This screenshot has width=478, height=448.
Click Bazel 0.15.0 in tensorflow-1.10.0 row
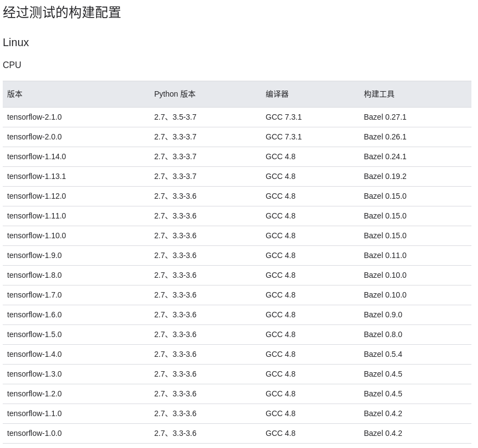[x=385, y=236]
